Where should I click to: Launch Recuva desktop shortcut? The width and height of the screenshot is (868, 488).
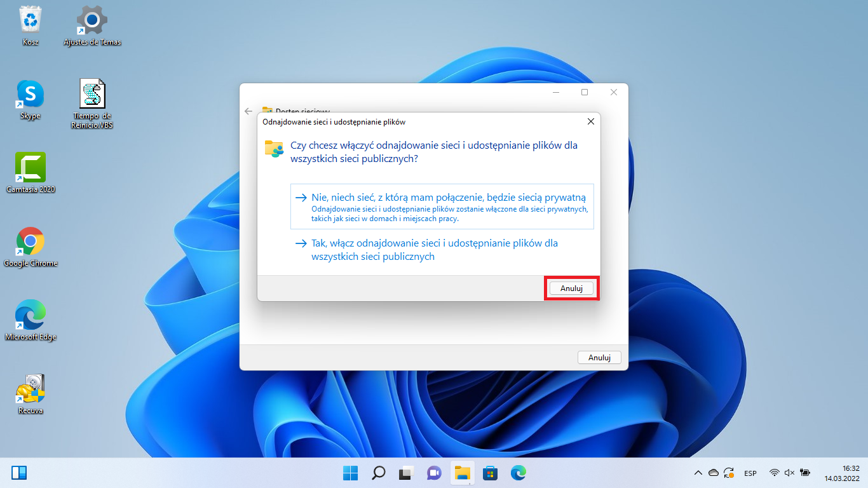pyautogui.click(x=31, y=394)
